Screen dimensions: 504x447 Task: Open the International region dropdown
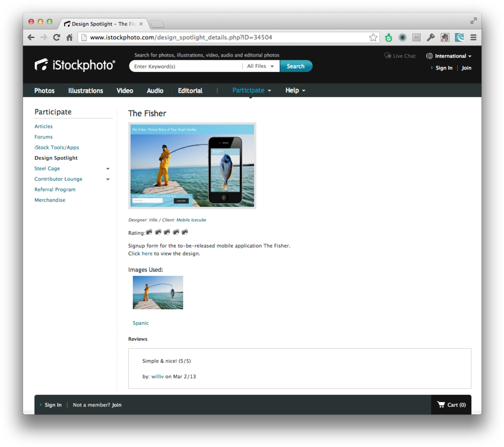click(449, 56)
